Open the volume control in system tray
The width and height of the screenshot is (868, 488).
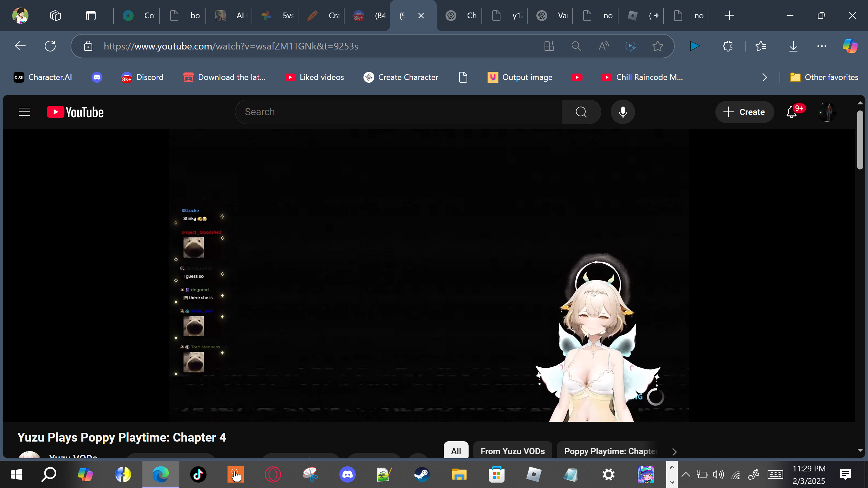718,474
